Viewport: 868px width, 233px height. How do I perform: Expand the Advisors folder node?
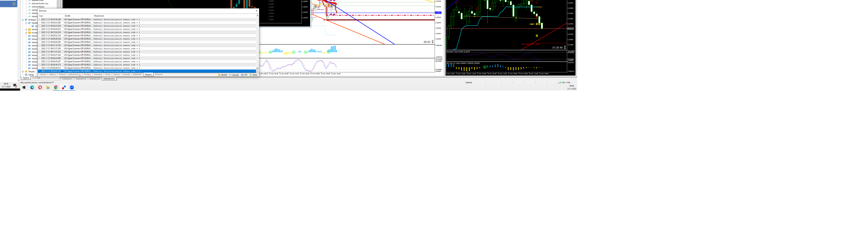coord(26,30)
